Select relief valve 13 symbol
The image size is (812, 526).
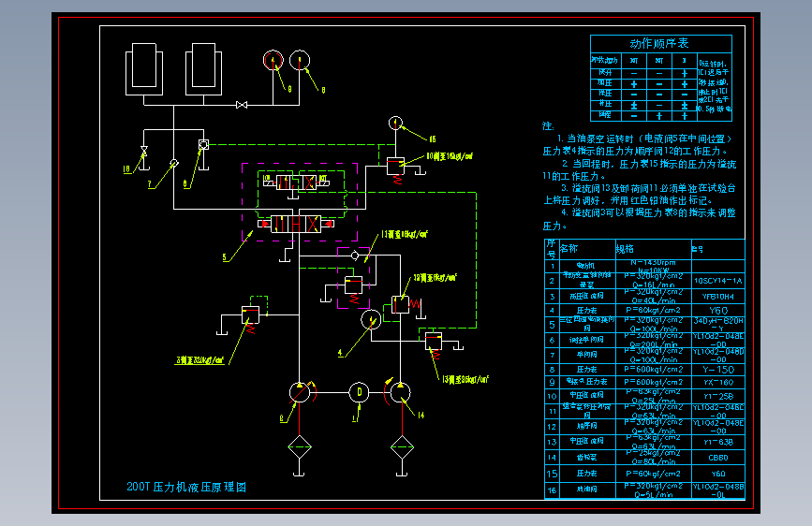(x=434, y=342)
